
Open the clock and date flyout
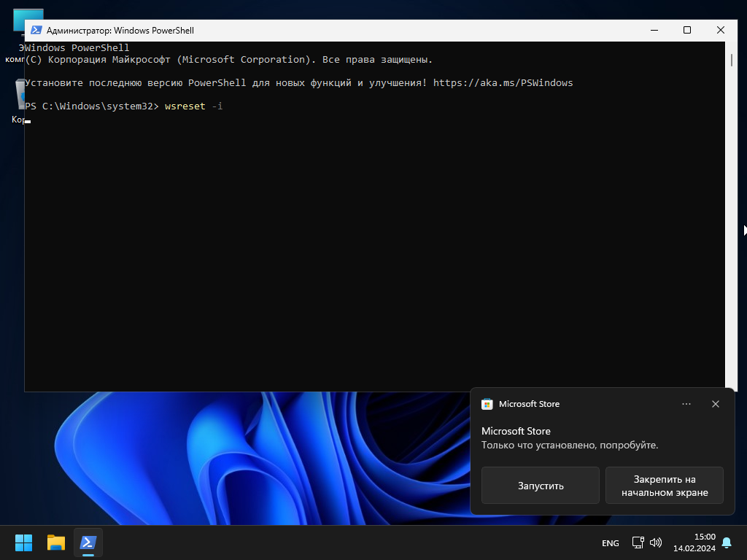click(x=694, y=542)
